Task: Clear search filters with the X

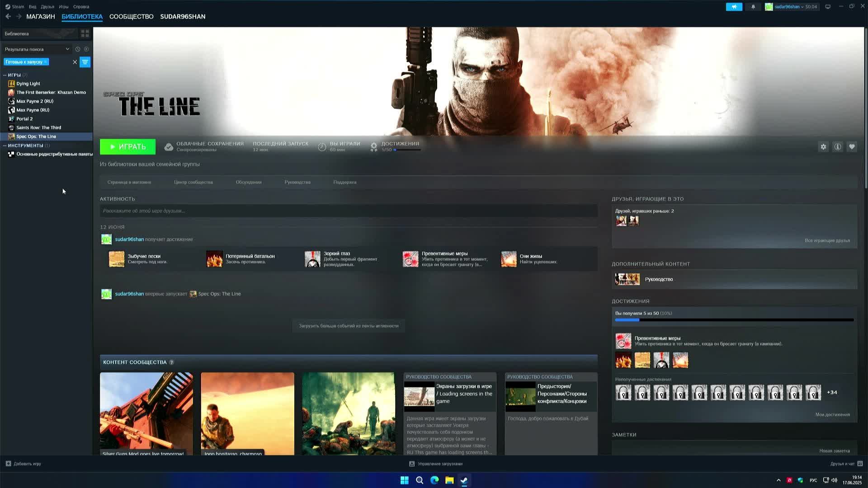Action: click(75, 62)
